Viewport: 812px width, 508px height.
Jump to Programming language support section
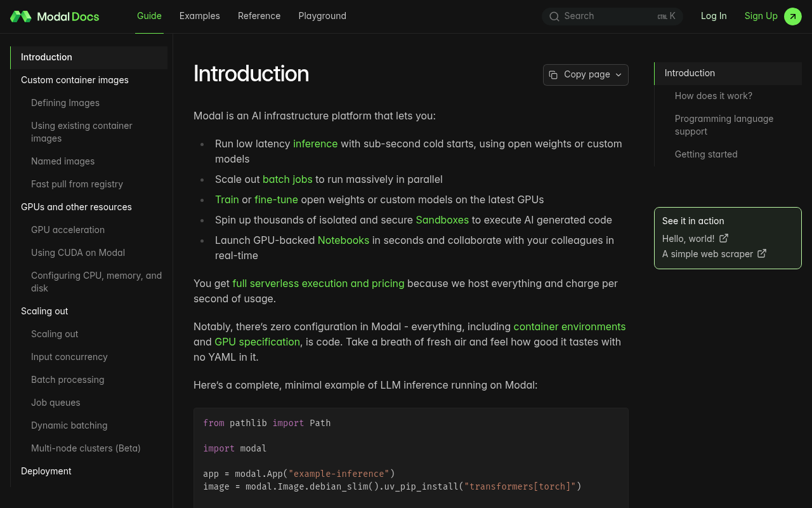point(724,125)
